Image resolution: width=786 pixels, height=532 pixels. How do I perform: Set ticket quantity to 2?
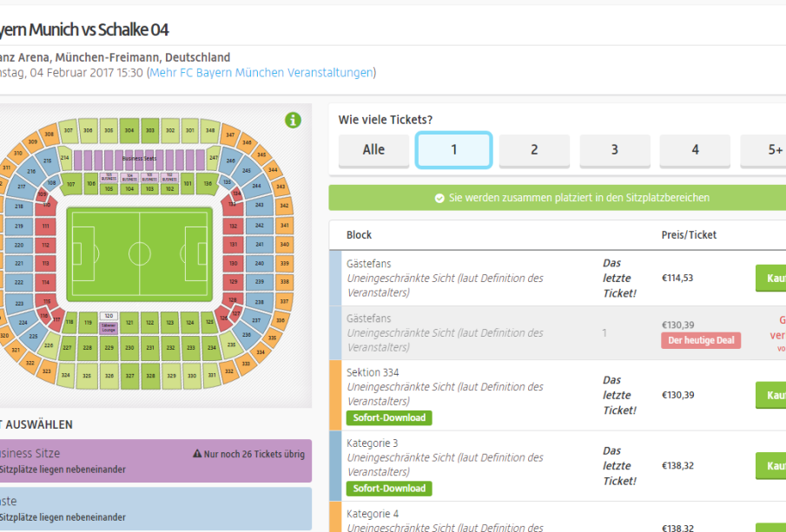click(x=534, y=150)
